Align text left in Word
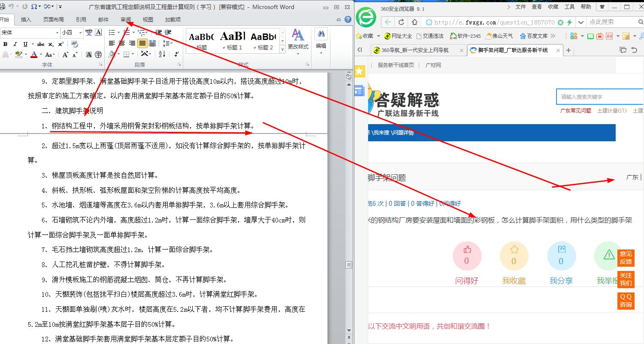This screenshot has height=344, width=644. coord(112,43)
